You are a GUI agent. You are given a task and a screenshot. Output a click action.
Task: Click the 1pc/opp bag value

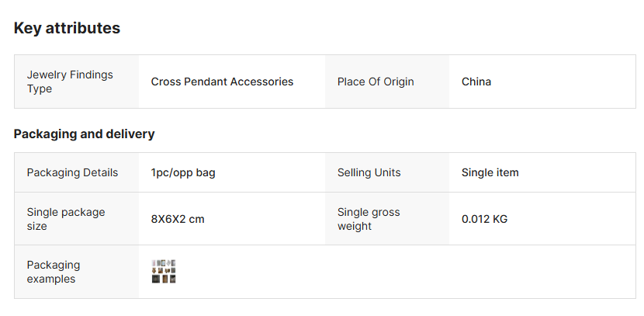pyautogui.click(x=183, y=172)
